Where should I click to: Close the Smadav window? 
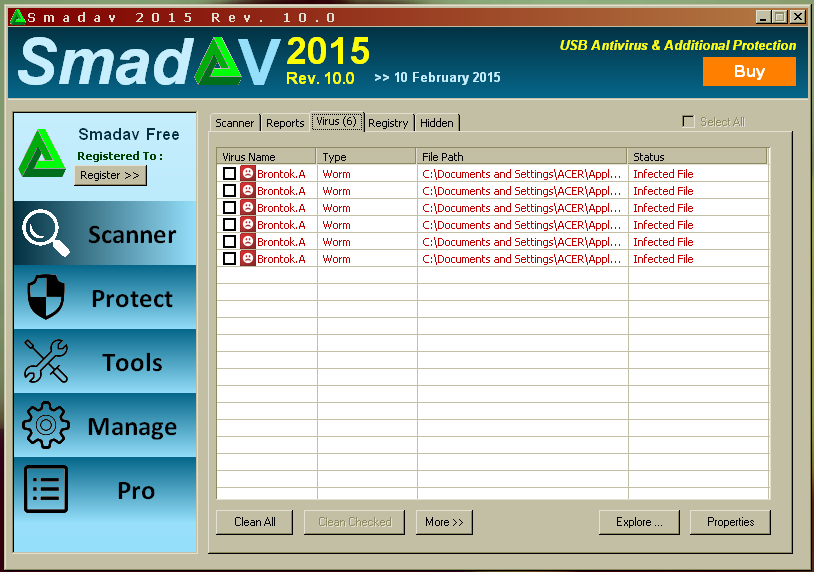(797, 17)
